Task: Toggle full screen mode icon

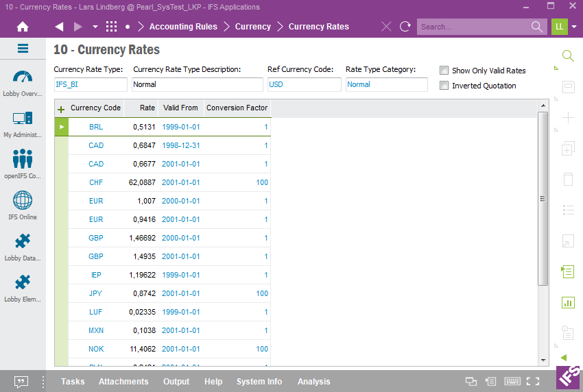Action: pyautogui.click(x=533, y=381)
